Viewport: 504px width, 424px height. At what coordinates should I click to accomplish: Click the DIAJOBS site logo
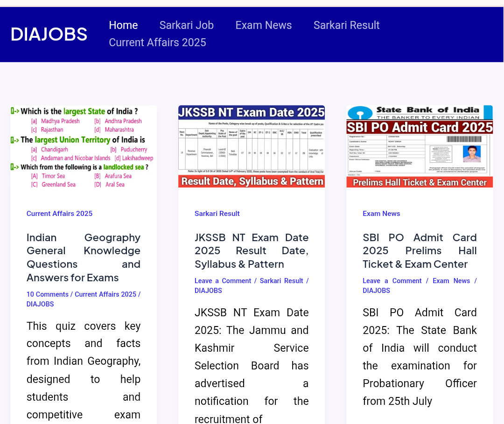click(49, 34)
